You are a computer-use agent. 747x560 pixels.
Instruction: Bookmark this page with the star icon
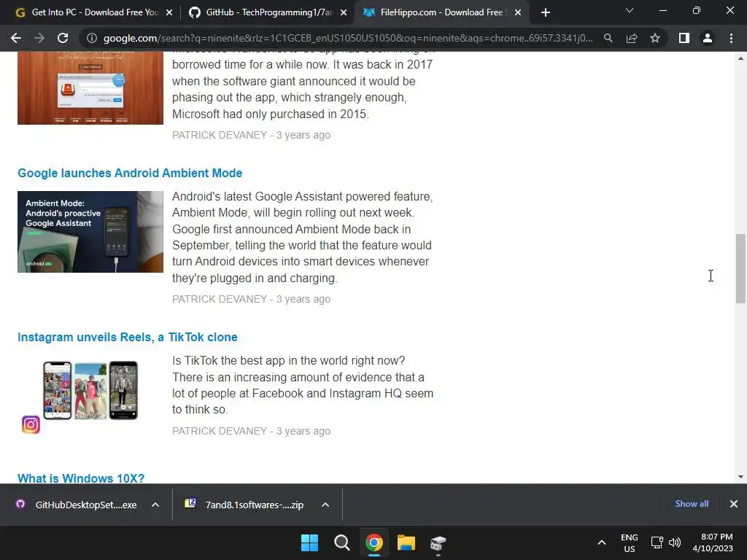(655, 38)
